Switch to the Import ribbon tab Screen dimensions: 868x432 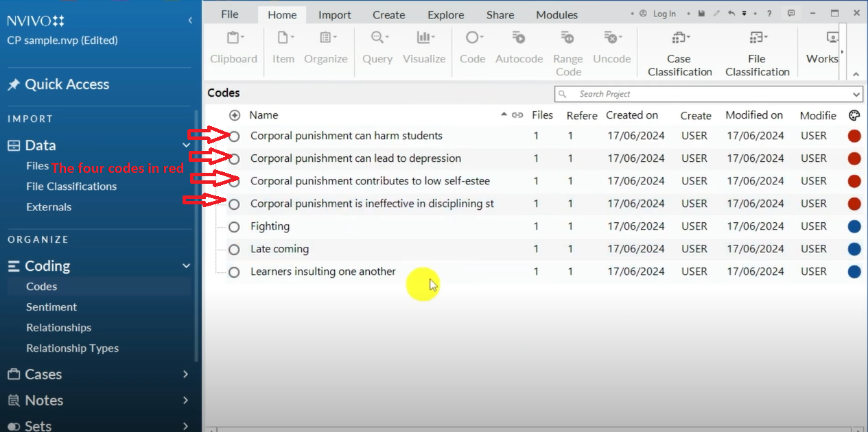pos(335,14)
